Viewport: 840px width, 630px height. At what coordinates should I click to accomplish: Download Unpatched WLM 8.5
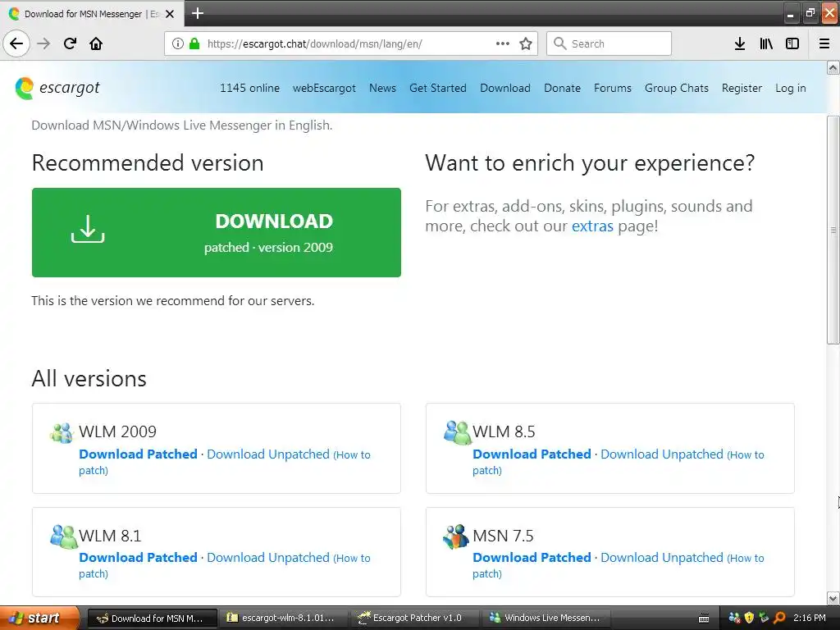coord(662,454)
